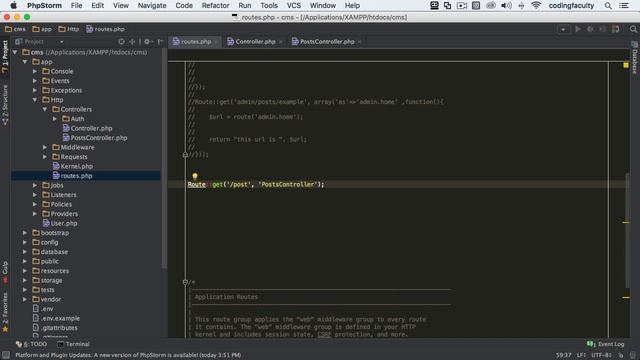Expand the Console folder

35,71
